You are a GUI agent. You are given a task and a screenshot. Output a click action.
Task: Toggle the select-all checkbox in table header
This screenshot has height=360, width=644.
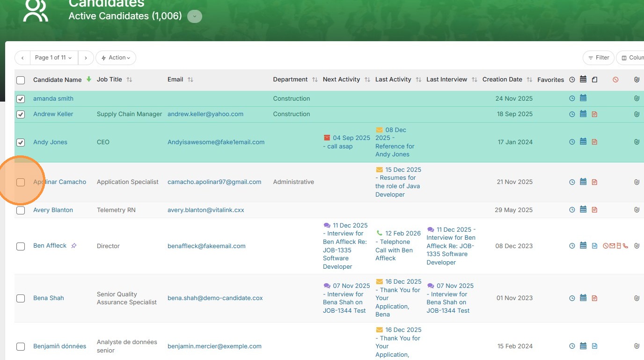21,80
